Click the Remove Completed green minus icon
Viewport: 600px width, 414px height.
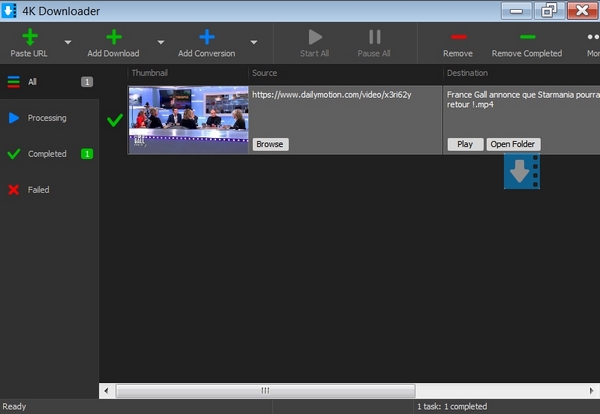527,37
